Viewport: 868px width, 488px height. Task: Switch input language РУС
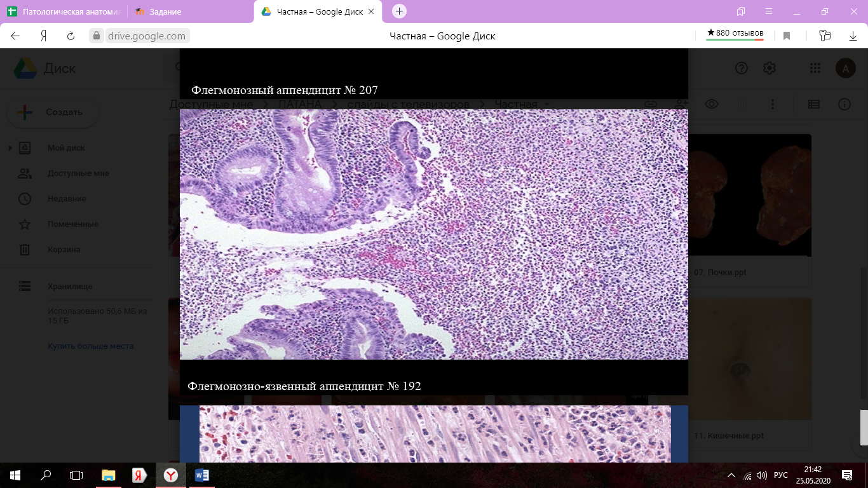tap(781, 475)
